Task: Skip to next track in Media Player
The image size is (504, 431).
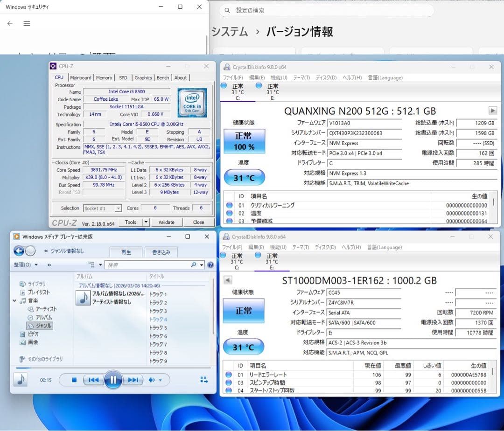Action: point(133,380)
